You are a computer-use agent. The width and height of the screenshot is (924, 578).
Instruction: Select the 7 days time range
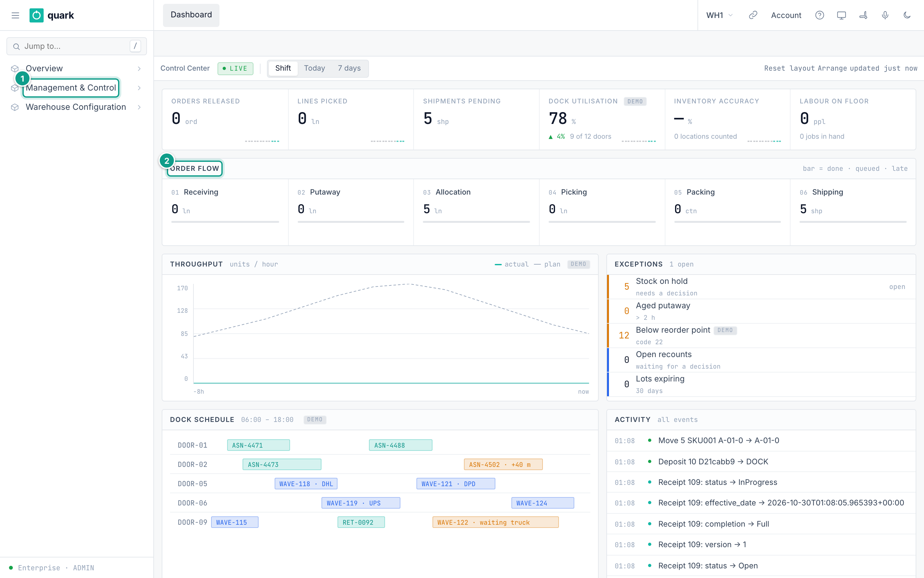click(349, 68)
